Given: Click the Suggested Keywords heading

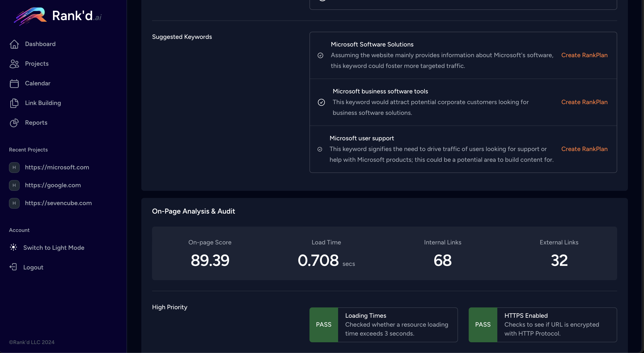Looking at the screenshot, I should (x=182, y=37).
